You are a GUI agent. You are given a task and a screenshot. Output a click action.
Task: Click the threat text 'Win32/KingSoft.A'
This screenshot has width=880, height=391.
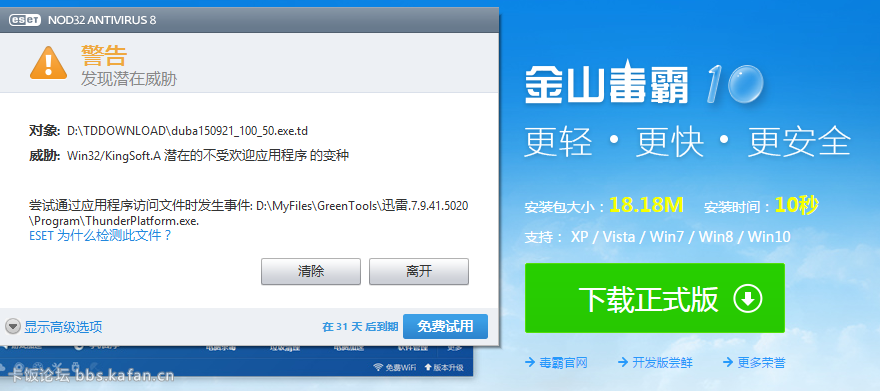[114, 155]
